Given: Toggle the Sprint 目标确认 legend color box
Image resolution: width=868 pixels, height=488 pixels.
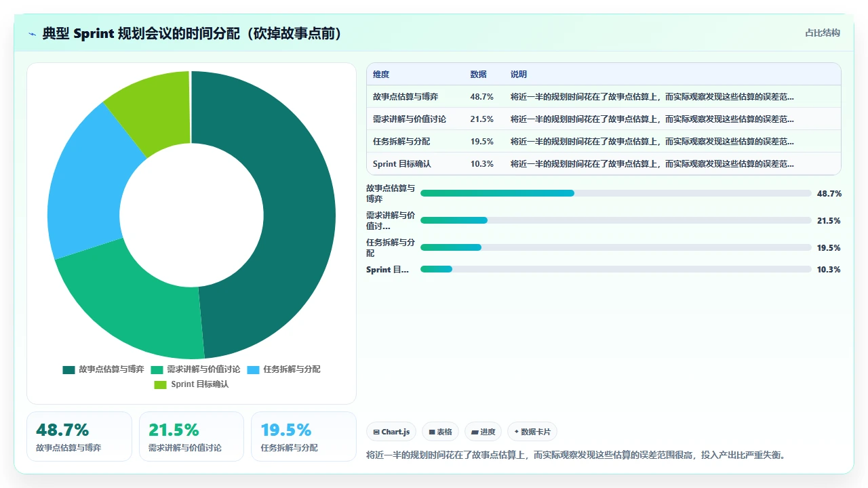Looking at the screenshot, I should click(160, 384).
